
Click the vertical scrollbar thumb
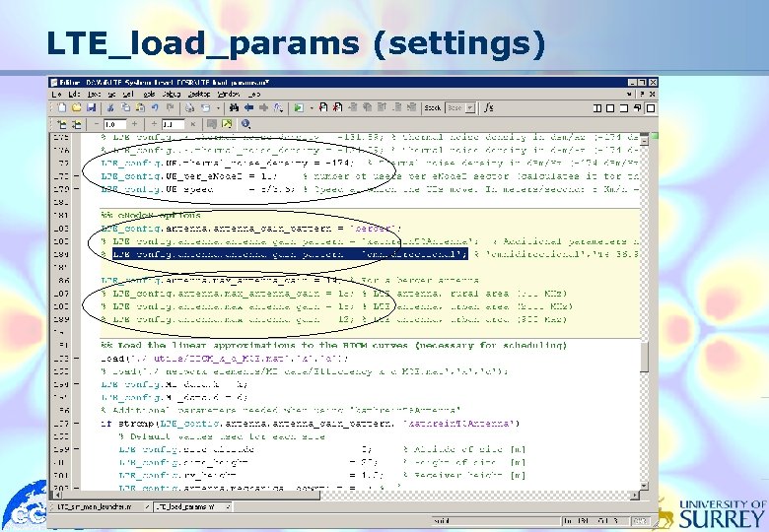pos(645,357)
